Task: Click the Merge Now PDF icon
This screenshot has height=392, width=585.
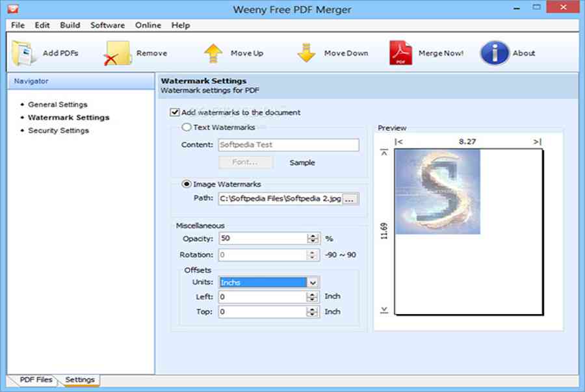Action: click(x=400, y=53)
